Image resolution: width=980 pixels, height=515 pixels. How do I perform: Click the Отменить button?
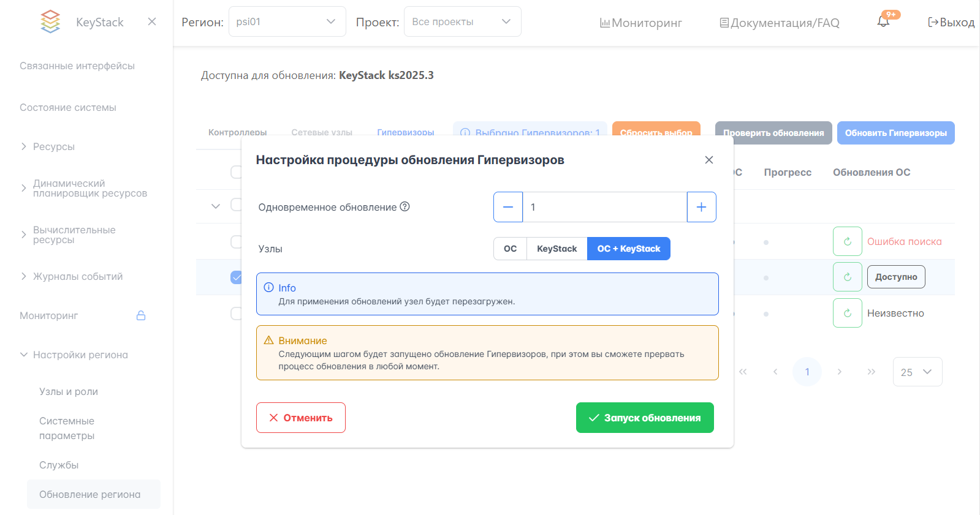pos(301,418)
